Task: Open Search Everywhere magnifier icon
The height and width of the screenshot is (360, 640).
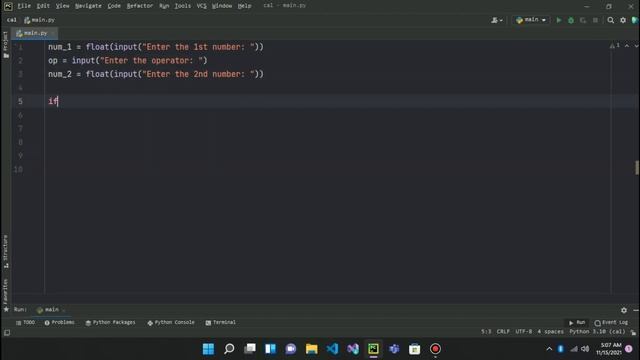Action: pos(611,20)
